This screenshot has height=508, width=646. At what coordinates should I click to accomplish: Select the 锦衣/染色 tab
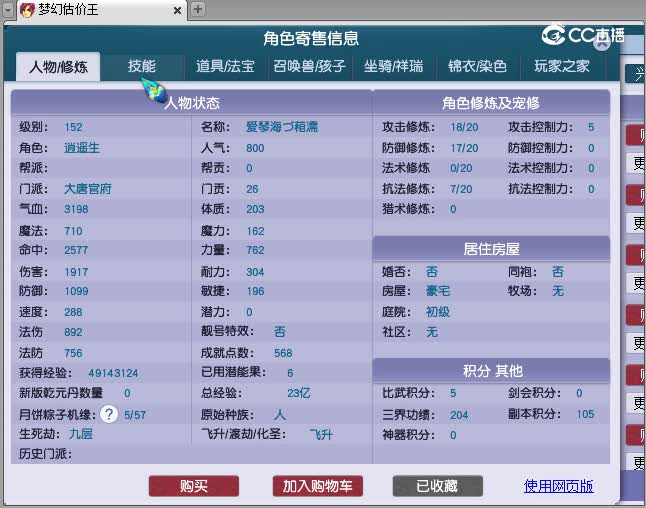[477, 66]
